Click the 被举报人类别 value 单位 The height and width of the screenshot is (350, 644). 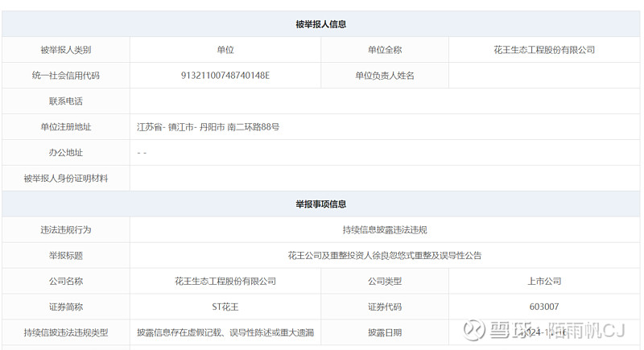point(225,50)
